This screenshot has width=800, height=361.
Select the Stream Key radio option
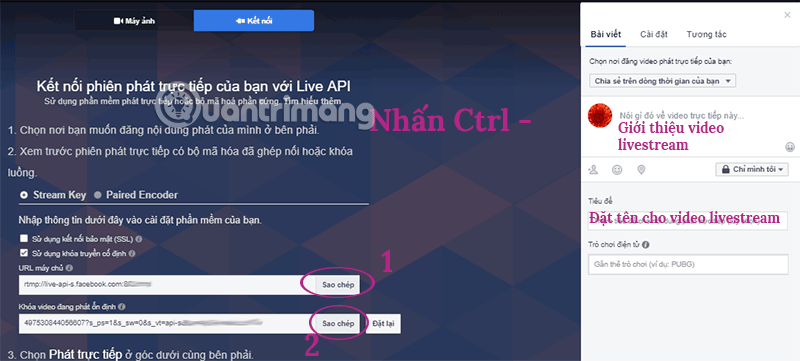click(x=23, y=195)
